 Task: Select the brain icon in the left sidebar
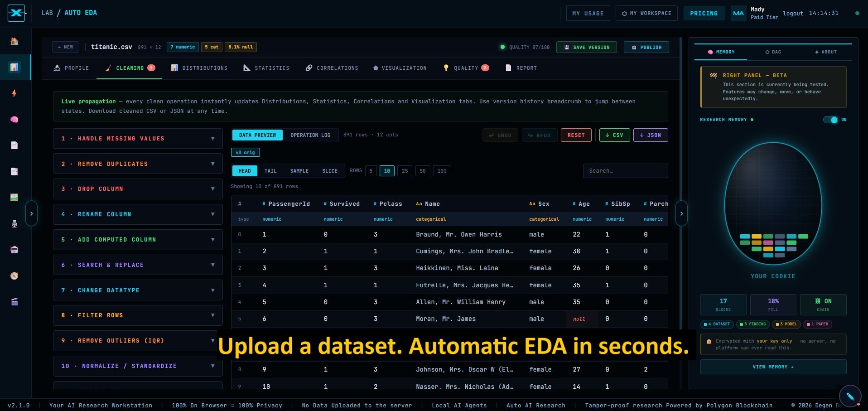click(x=14, y=120)
